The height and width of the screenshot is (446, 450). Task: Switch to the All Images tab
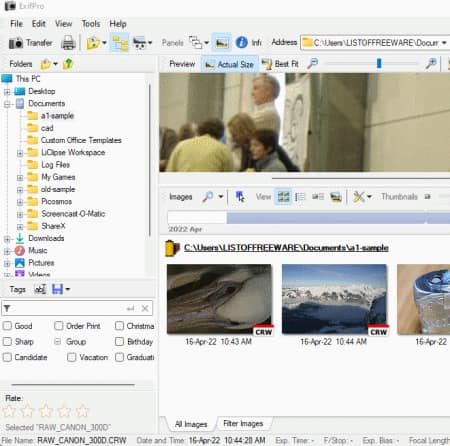191,424
